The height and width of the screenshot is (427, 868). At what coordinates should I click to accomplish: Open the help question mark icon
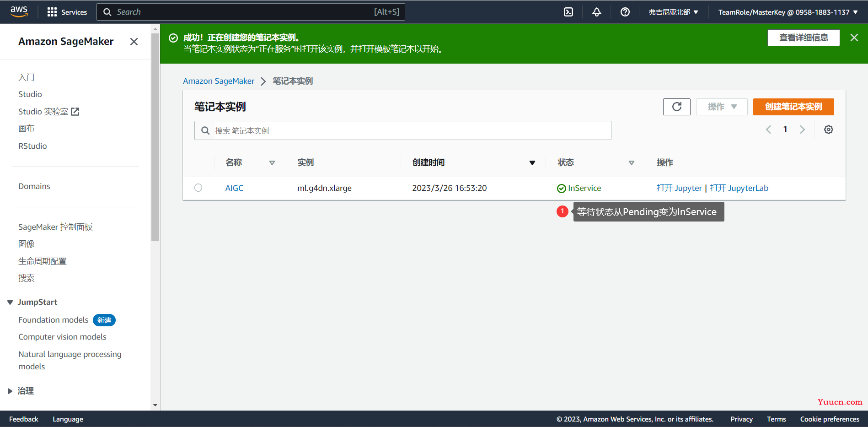click(625, 12)
